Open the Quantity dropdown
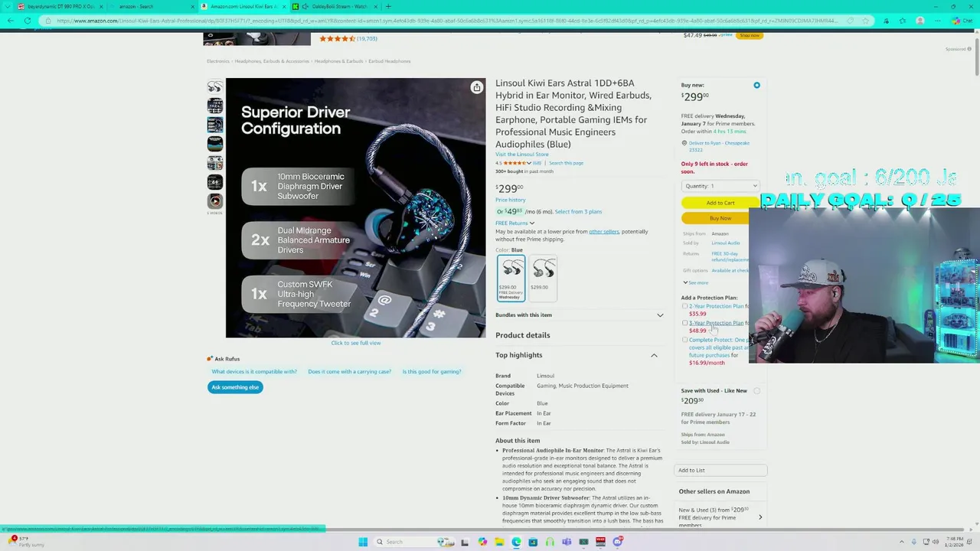Viewport: 980px width, 551px height. click(x=720, y=186)
